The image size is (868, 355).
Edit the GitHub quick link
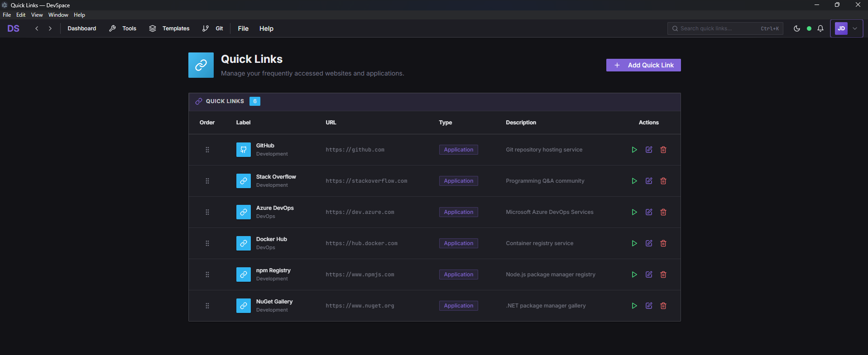pyautogui.click(x=649, y=150)
